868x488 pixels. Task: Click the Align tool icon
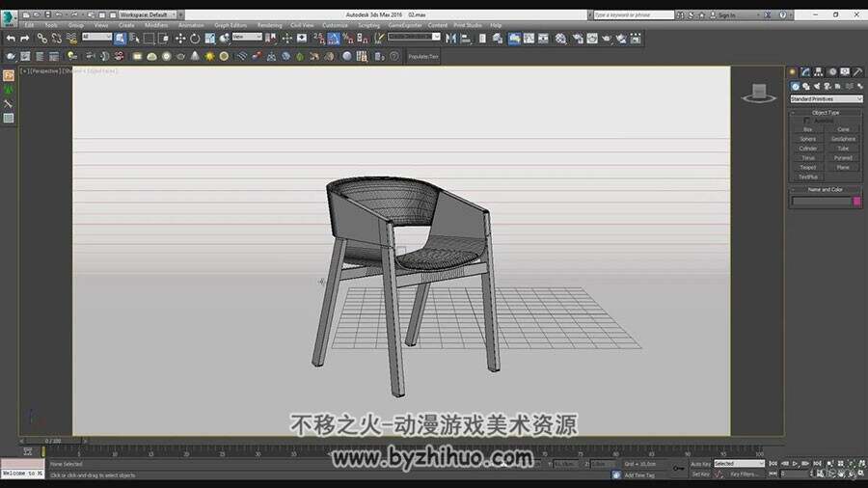466,39
